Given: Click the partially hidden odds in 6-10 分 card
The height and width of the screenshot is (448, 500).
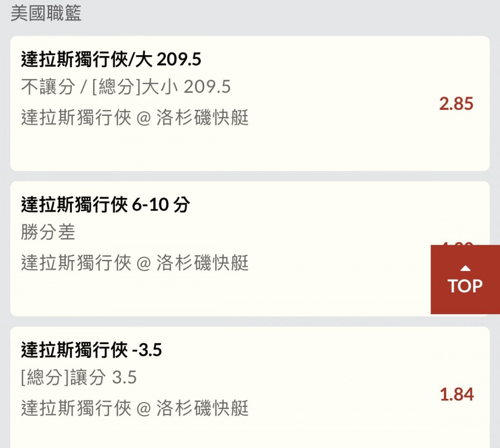Looking at the screenshot, I should (456, 244).
